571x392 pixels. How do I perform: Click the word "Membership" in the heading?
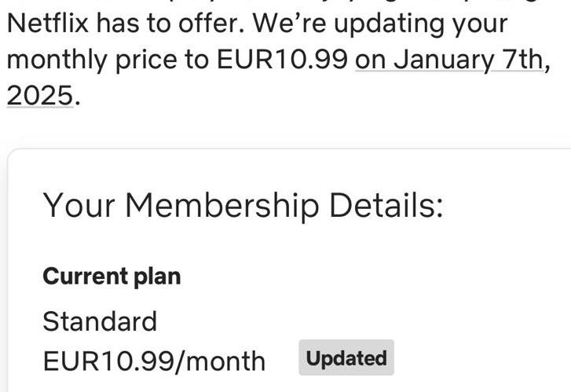(222, 205)
